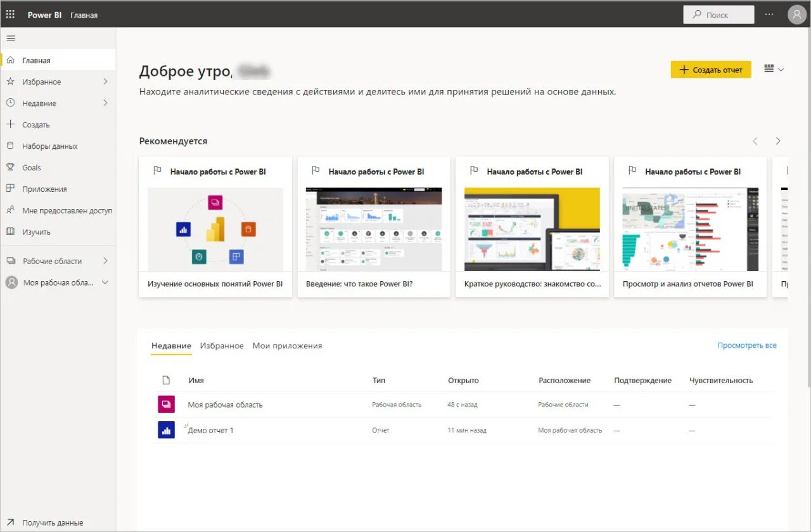Click the Мне предоставлен доступ people icon
The image size is (811, 532).
click(x=10, y=210)
